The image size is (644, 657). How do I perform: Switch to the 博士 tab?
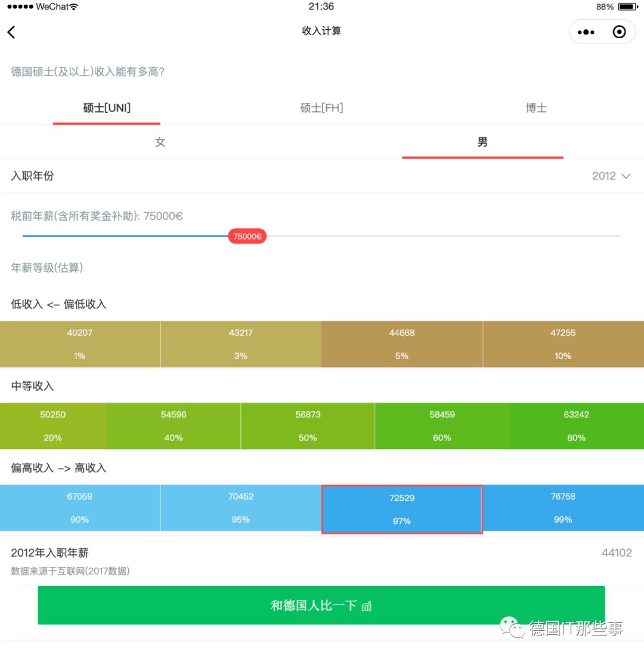pyautogui.click(x=535, y=108)
